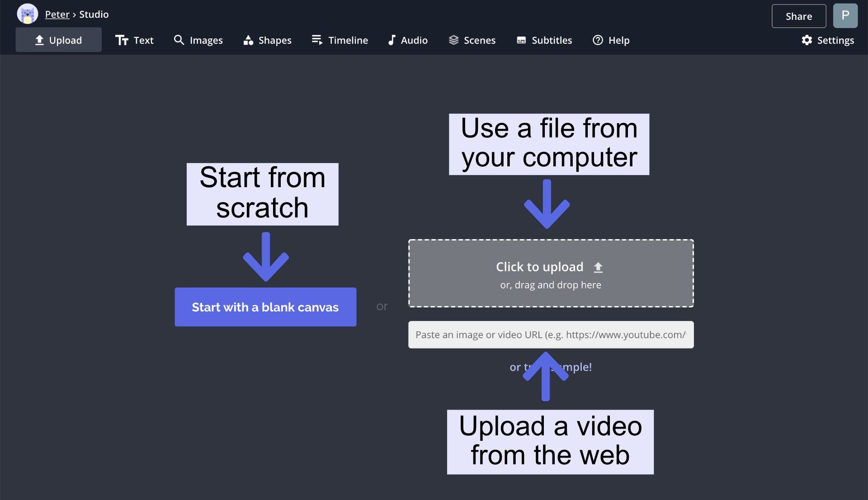
Task: Click the Shapes icon
Action: click(248, 40)
